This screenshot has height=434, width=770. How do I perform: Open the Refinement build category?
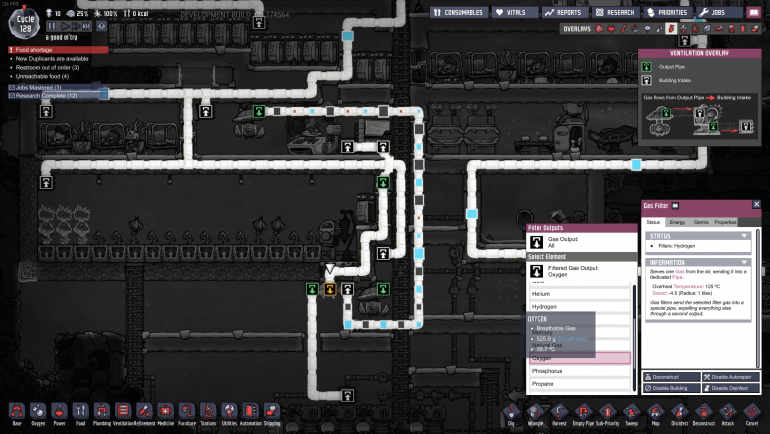click(x=144, y=414)
